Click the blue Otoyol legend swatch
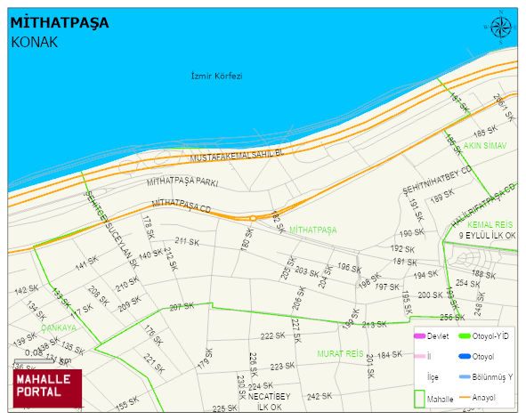 (465, 356)
